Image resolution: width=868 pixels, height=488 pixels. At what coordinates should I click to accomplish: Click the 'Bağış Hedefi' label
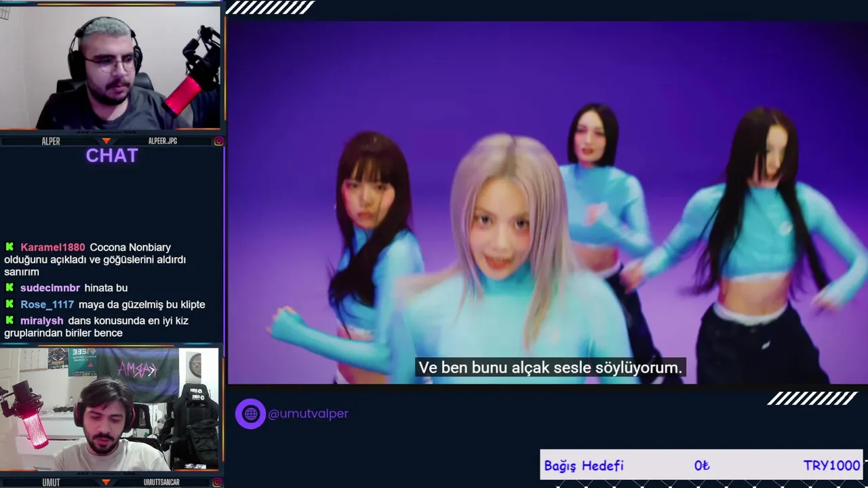[x=584, y=466]
